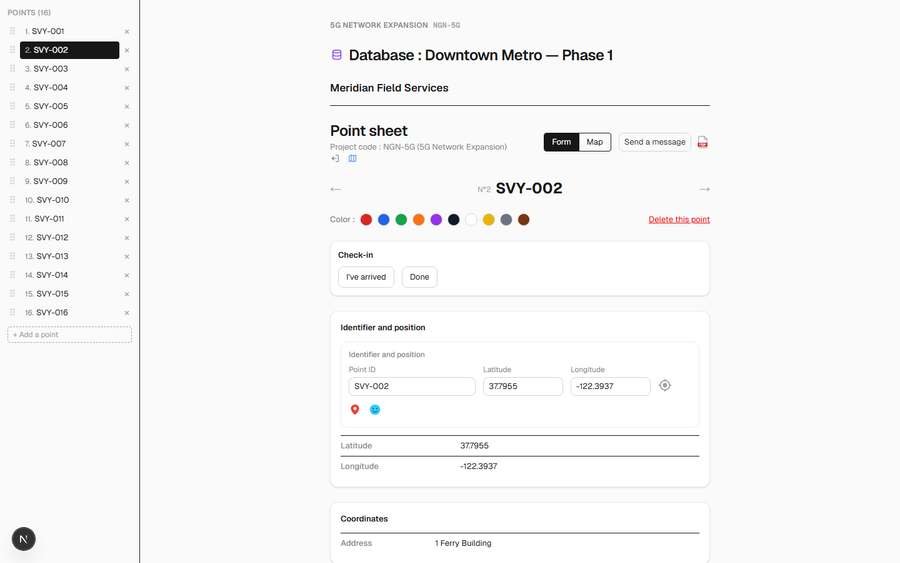
Task: Click drag handle of SVY-015 row
Action: click(13, 293)
